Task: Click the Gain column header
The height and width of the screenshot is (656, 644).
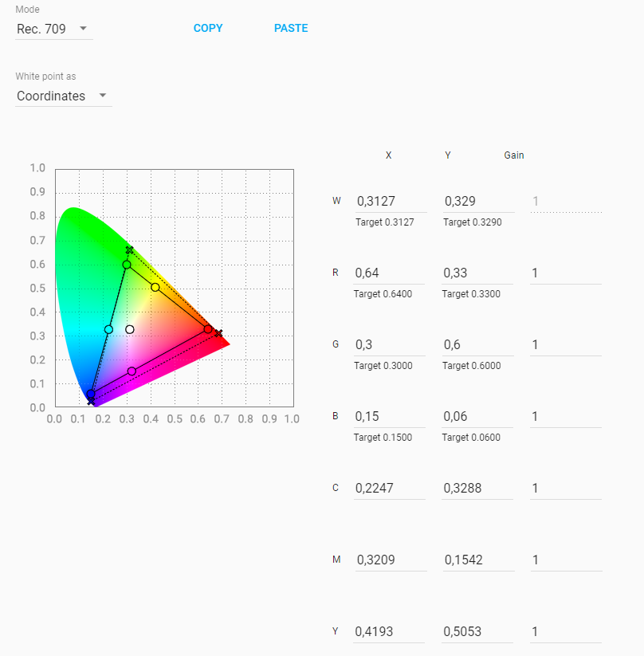Action: pyautogui.click(x=514, y=155)
